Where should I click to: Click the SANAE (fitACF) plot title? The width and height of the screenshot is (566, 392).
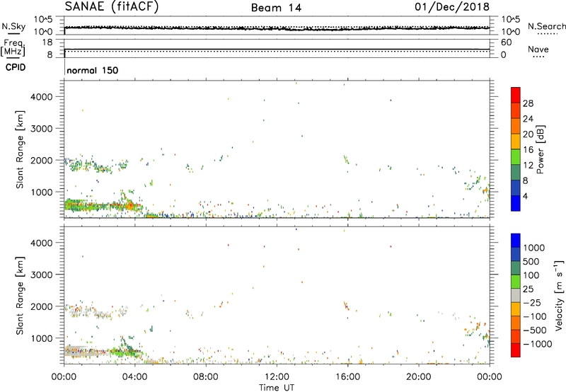tap(112, 6)
